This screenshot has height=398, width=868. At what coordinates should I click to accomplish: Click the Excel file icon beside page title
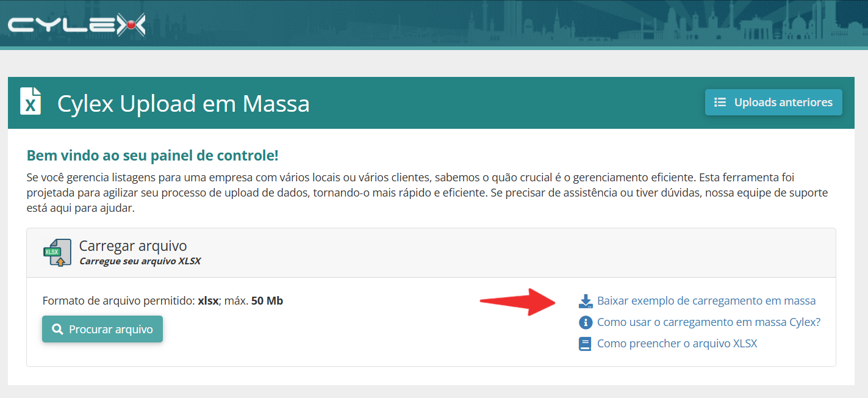tap(30, 101)
